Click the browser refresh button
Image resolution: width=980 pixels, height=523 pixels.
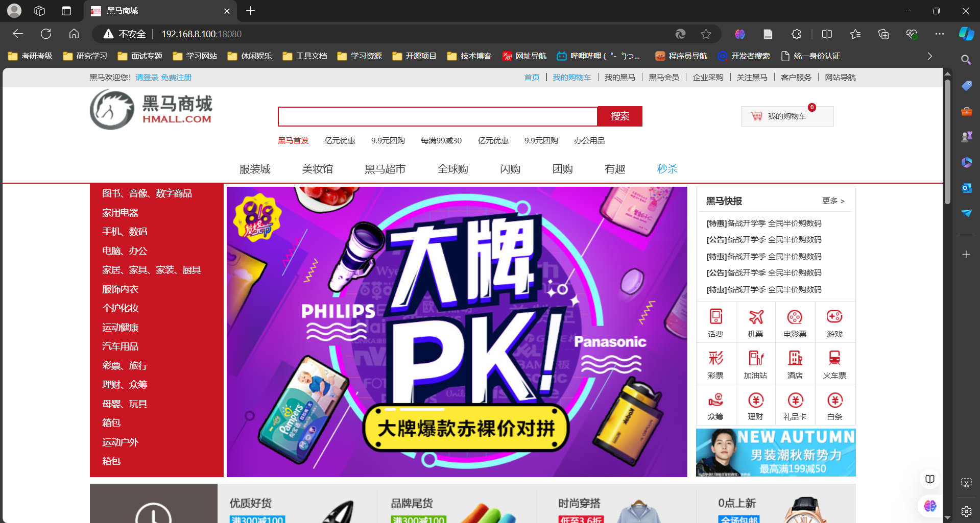(x=46, y=34)
